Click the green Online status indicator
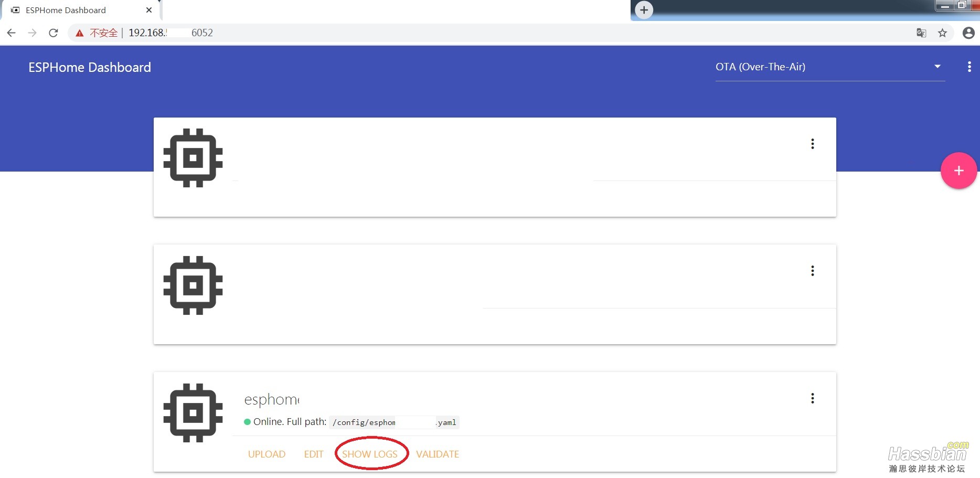Viewport: 980px width, 478px height. (247, 422)
